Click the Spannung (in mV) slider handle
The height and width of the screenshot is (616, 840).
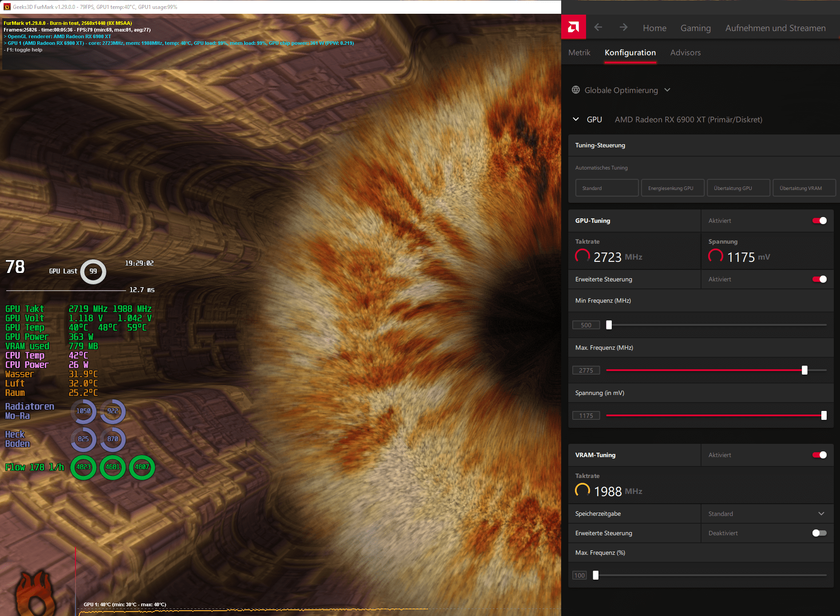pos(824,415)
